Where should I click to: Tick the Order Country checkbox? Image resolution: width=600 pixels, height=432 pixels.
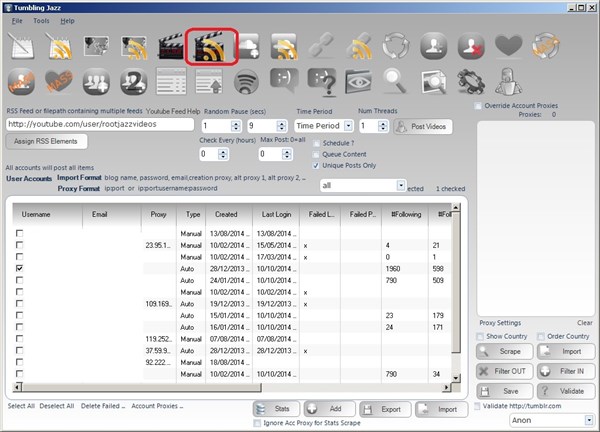coord(541,336)
